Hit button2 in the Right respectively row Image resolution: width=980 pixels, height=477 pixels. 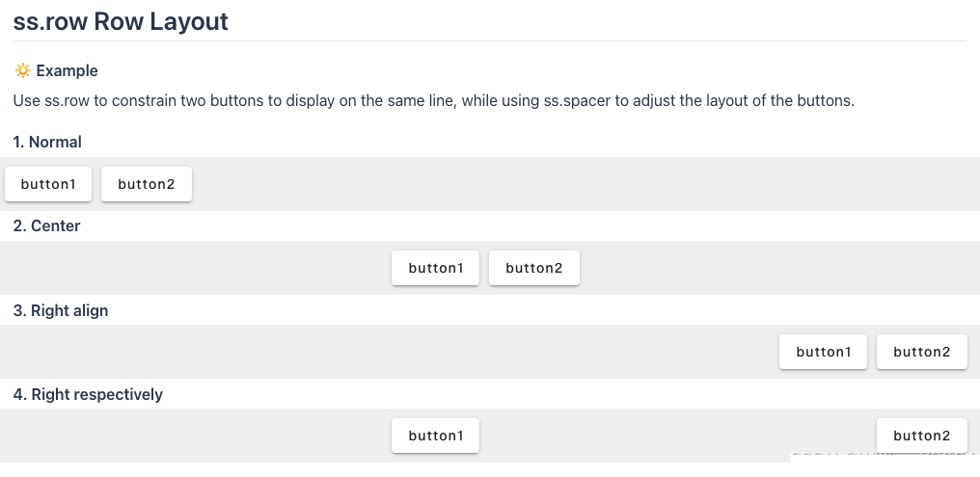coord(921,436)
